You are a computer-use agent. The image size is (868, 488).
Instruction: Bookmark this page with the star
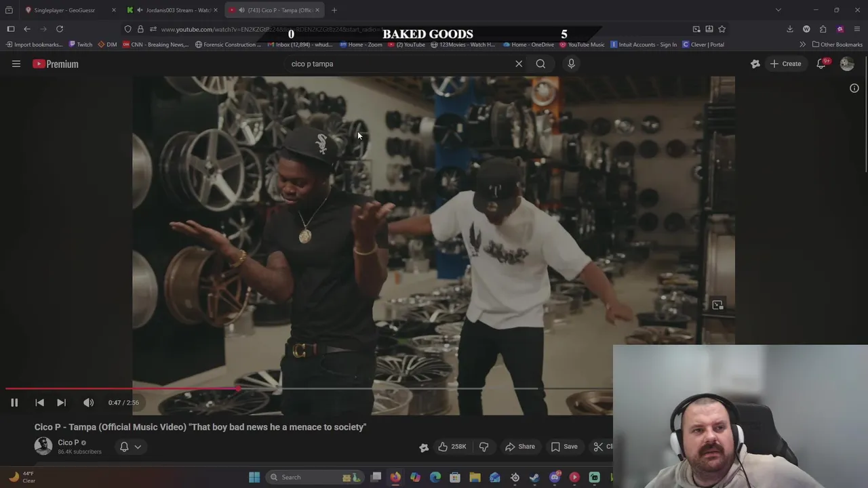[722, 29]
